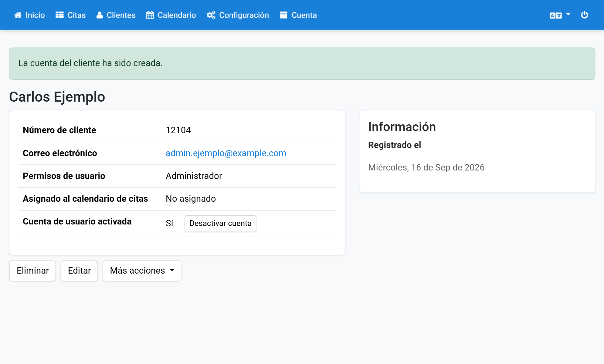Click the person icon beside Clientes
This screenshot has width=604, height=364.
(100, 15)
